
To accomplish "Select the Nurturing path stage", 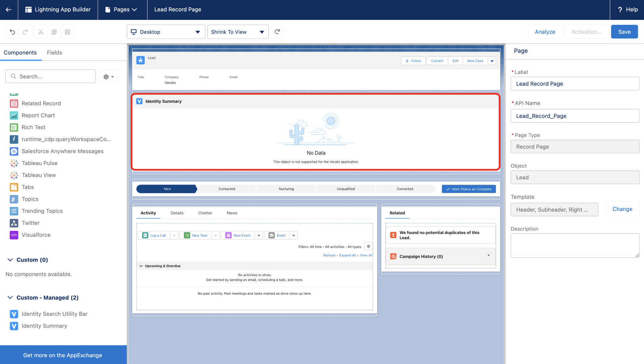I will [286, 189].
